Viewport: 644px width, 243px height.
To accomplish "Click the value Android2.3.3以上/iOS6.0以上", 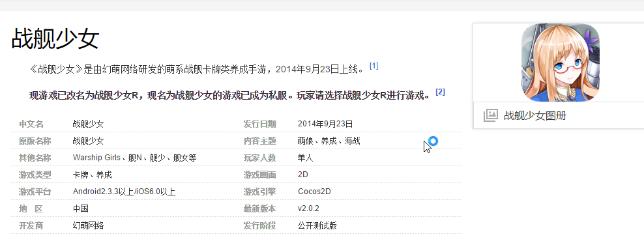I will pyautogui.click(x=124, y=192).
